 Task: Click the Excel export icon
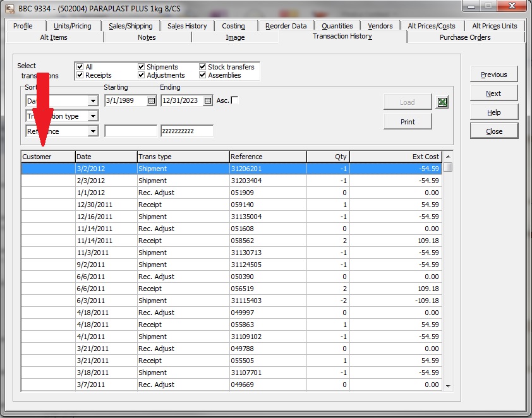pos(442,102)
